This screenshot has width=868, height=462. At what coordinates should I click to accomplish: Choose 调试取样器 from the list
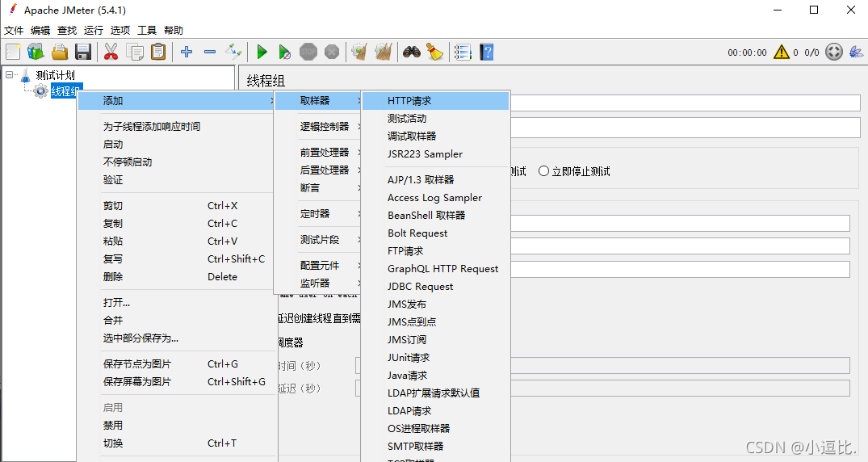[435, 136]
